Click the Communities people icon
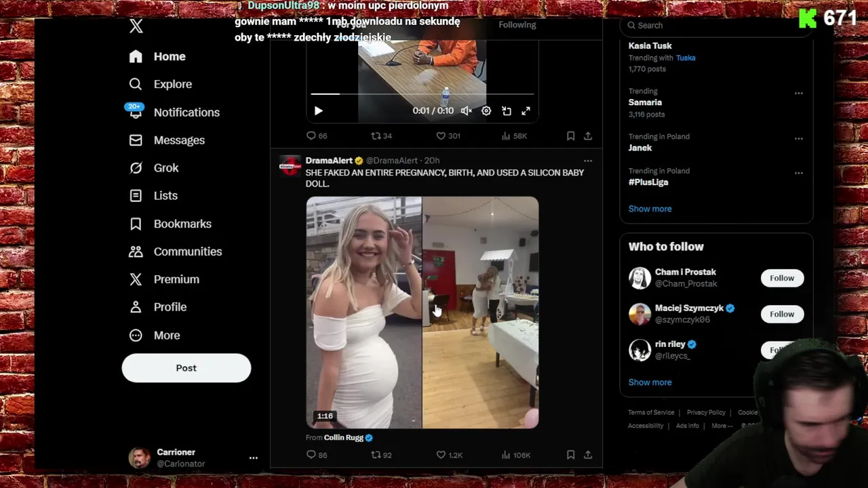Image resolution: width=868 pixels, height=488 pixels. click(x=136, y=251)
